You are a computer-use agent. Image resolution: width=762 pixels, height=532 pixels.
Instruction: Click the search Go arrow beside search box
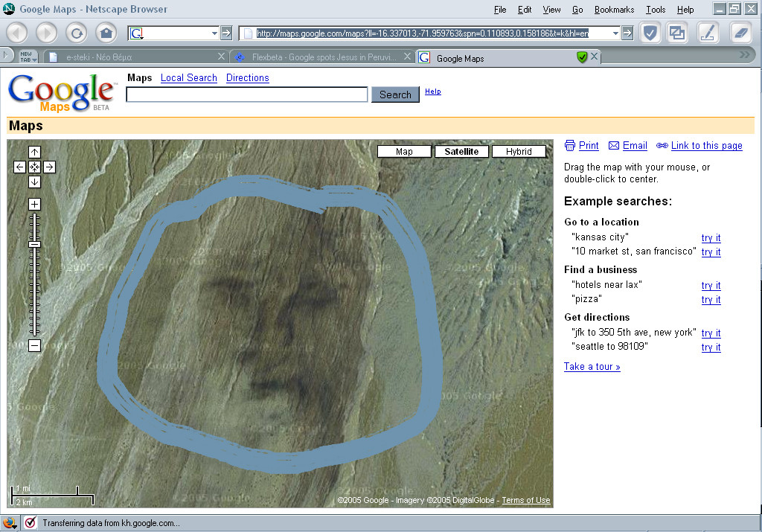pos(226,33)
